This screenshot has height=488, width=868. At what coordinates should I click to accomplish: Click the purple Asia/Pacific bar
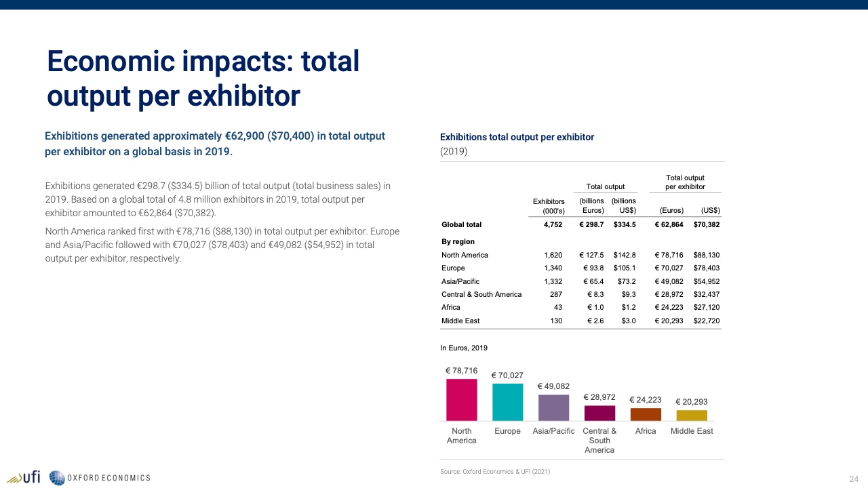point(553,407)
